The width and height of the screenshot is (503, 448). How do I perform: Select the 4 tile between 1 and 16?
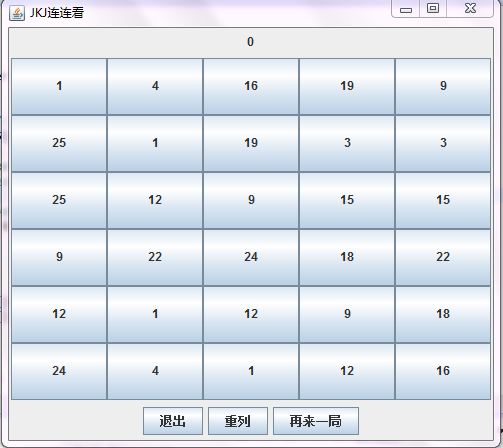tap(155, 87)
